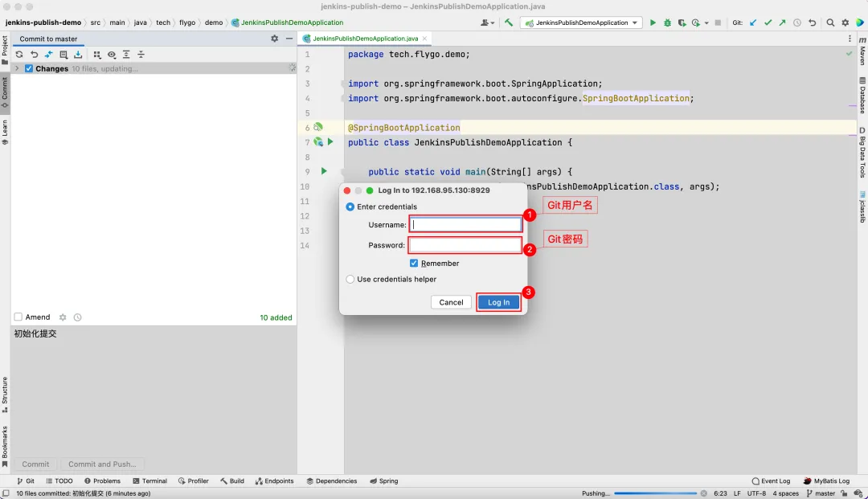Click the Commit button
The image size is (868, 499).
pyautogui.click(x=35, y=464)
